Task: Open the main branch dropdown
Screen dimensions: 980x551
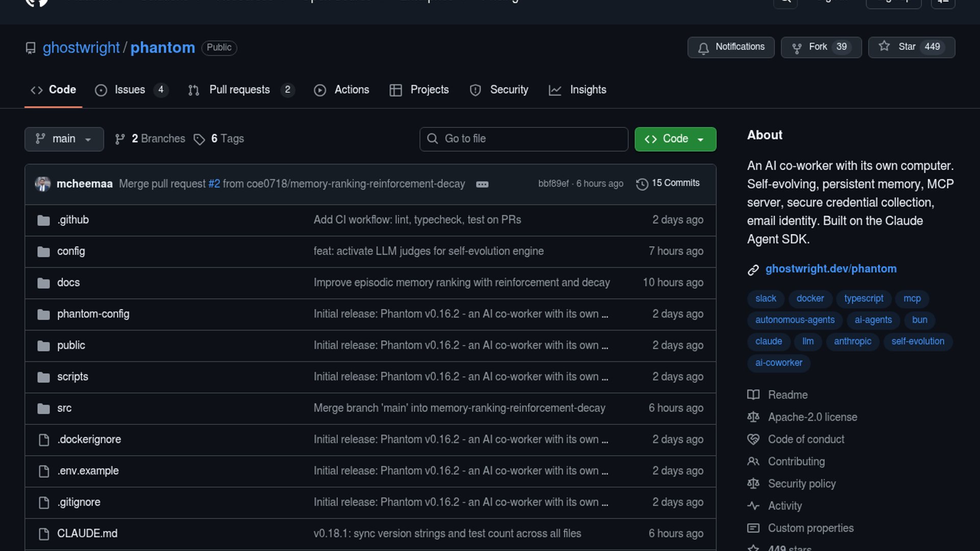Action: click(x=64, y=139)
